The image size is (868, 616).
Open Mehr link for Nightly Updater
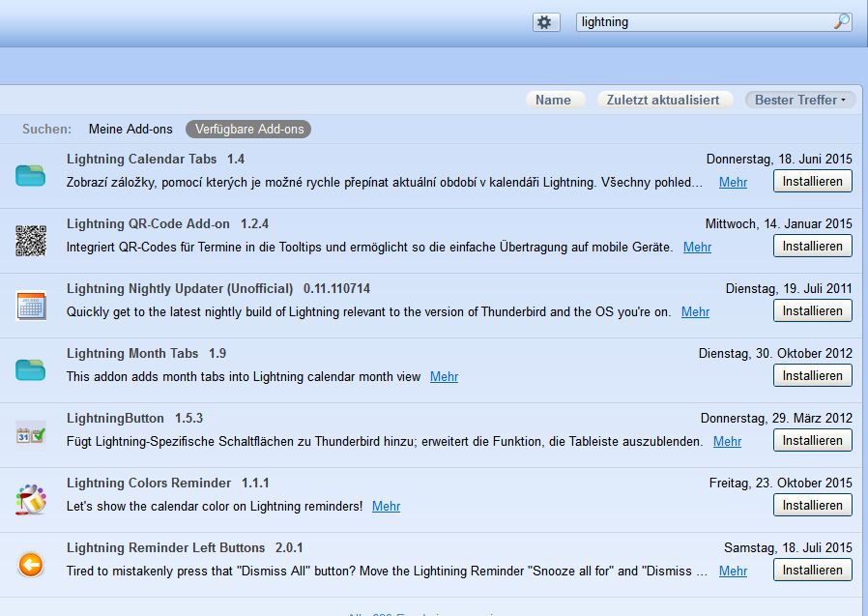(x=695, y=312)
